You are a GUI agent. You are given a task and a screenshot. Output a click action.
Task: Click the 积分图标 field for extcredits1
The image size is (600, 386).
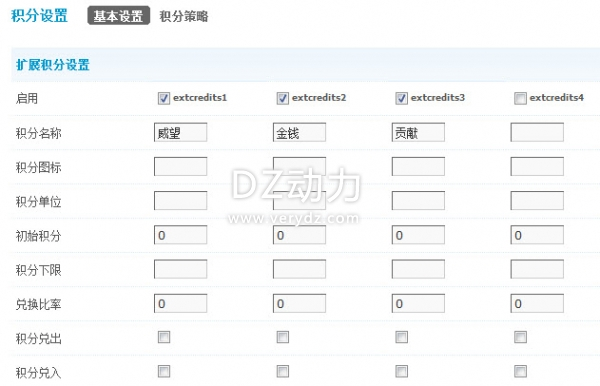[x=180, y=166]
